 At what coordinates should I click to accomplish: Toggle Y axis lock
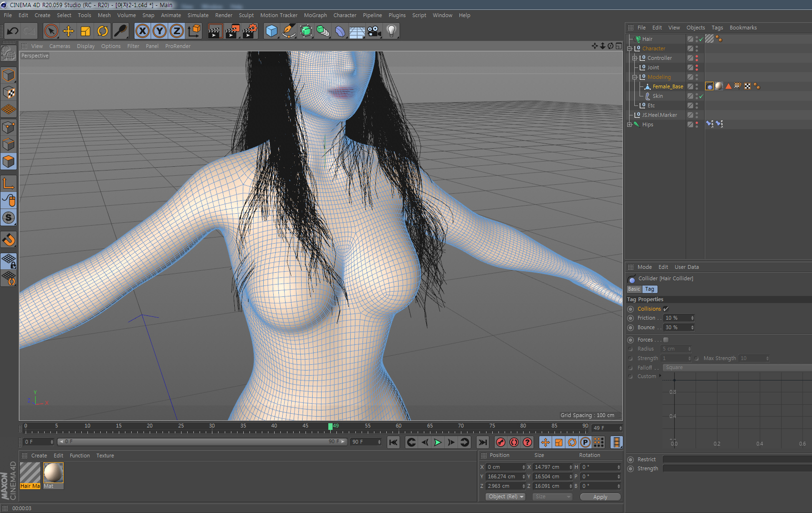(x=160, y=31)
